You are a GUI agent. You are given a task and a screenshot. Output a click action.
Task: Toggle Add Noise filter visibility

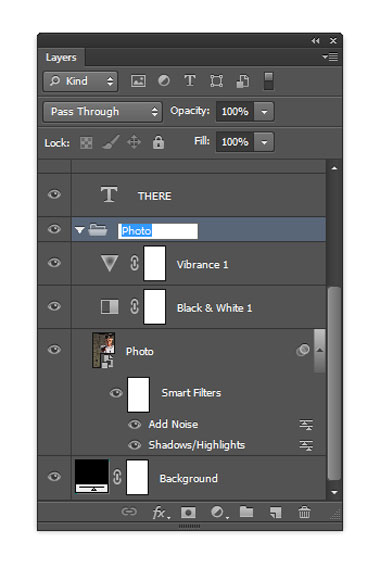(x=134, y=424)
